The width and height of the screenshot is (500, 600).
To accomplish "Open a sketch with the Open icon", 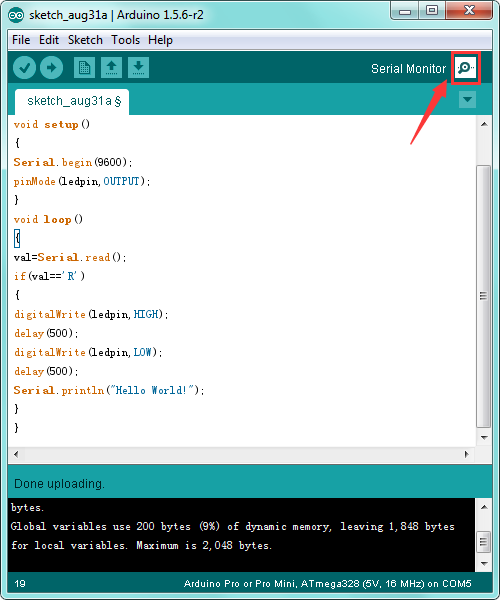I will coord(111,68).
